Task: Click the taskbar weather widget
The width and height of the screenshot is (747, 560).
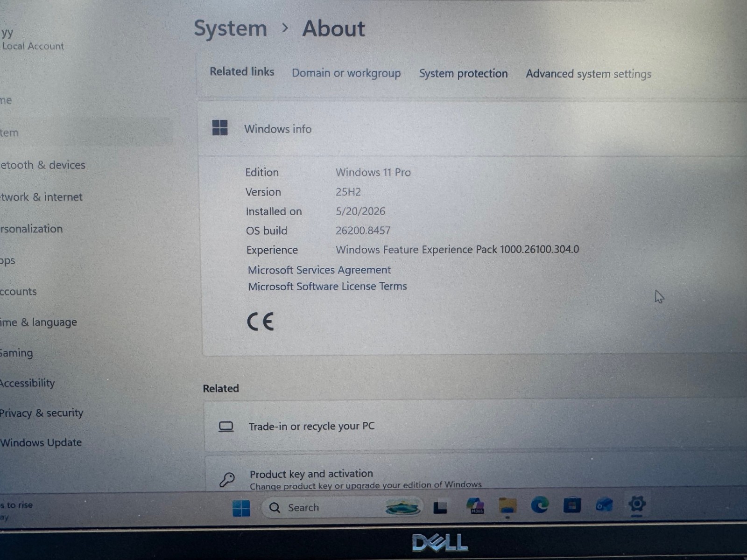Action: coord(16,511)
